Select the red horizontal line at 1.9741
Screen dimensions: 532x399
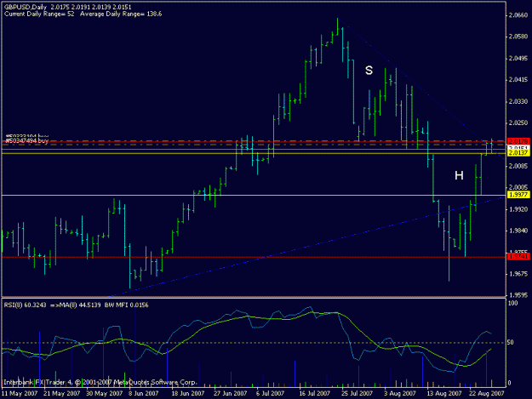pyautogui.click(x=254, y=257)
